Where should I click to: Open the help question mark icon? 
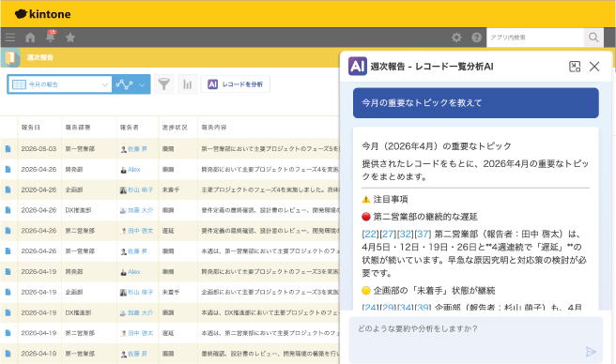[476, 38]
